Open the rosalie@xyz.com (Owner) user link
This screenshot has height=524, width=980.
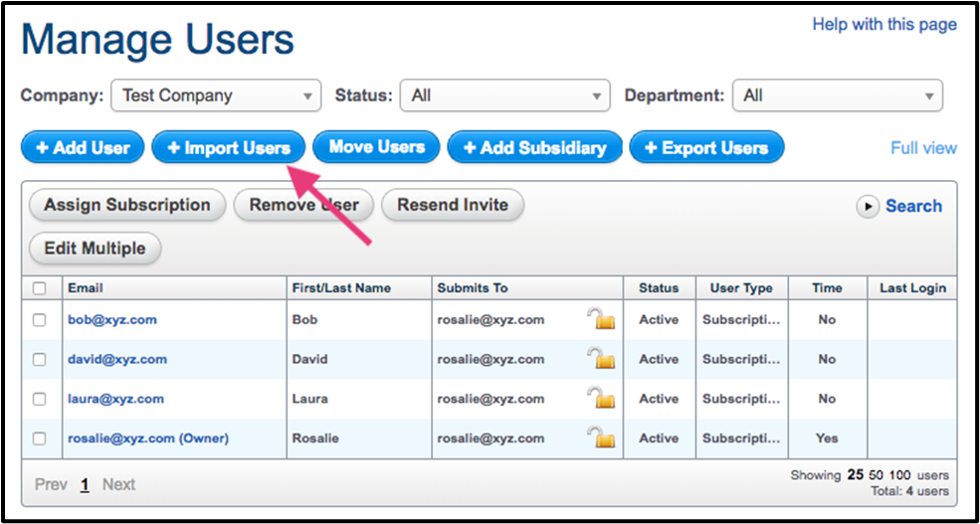coord(149,438)
